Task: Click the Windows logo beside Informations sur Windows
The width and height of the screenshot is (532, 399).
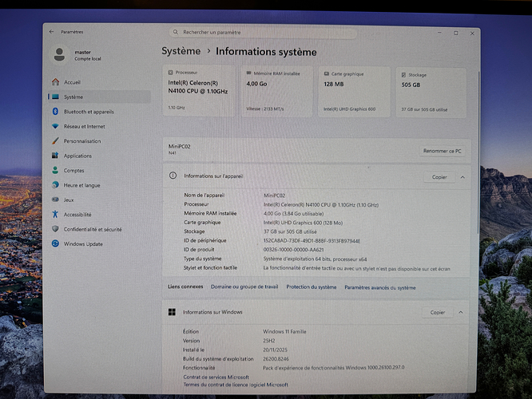Action: pos(172,312)
